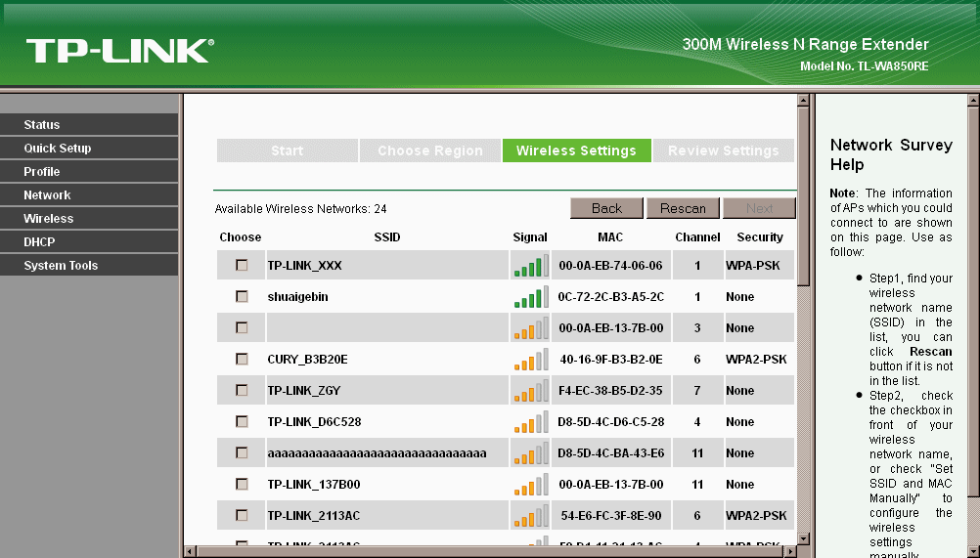Click signal bars for TP-LINK_D6C528

531,421
